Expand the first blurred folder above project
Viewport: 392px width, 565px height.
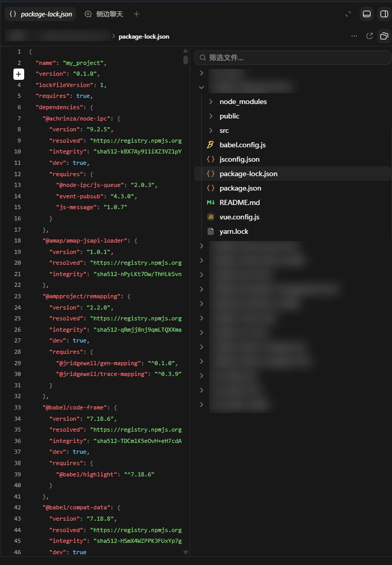201,73
